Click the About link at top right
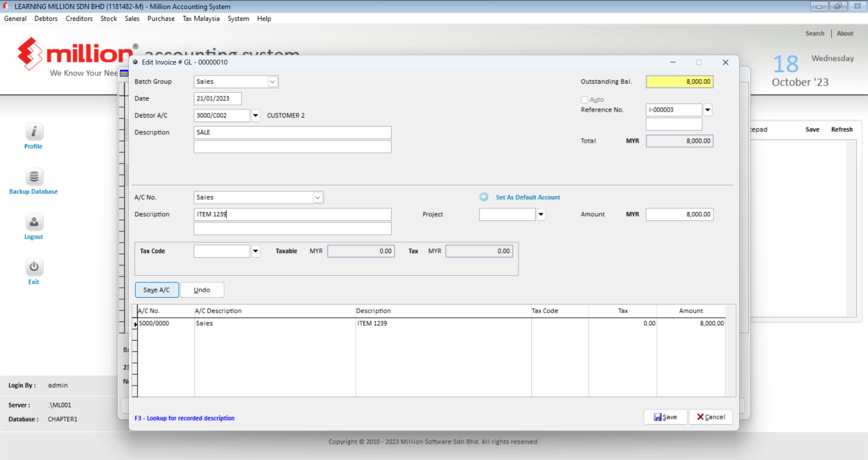 845,33
